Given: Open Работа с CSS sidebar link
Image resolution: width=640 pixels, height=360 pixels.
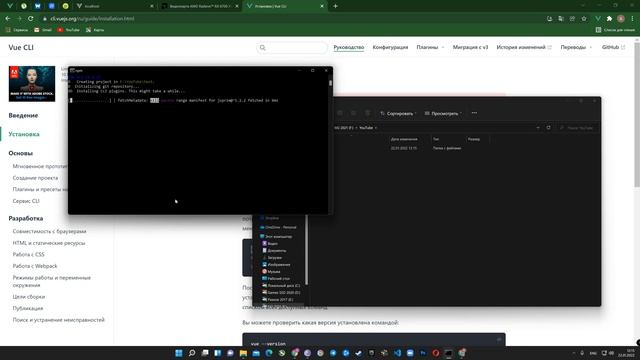Looking at the screenshot, I should point(28,254).
